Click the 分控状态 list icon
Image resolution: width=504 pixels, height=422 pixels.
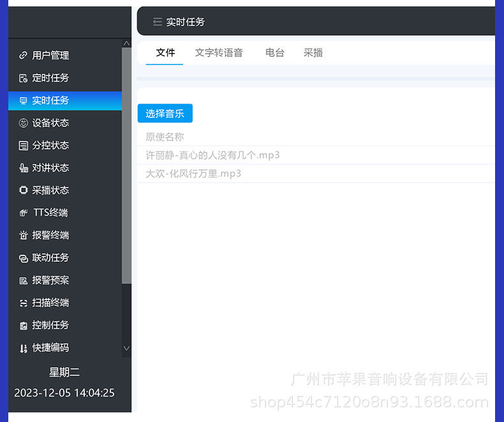click(x=23, y=146)
